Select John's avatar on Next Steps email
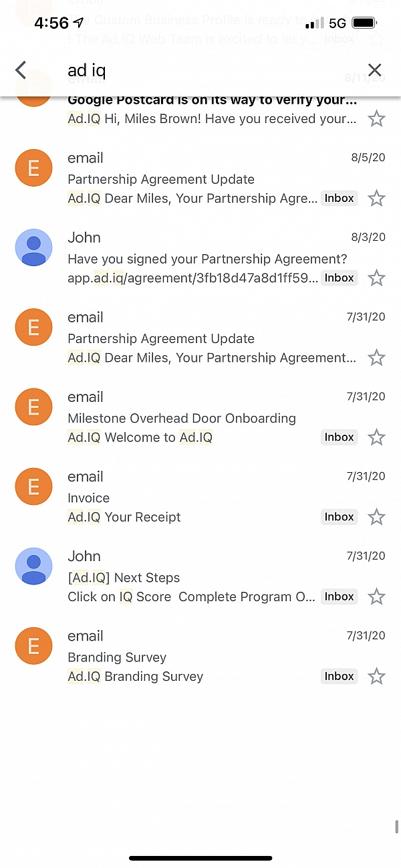 (x=33, y=566)
